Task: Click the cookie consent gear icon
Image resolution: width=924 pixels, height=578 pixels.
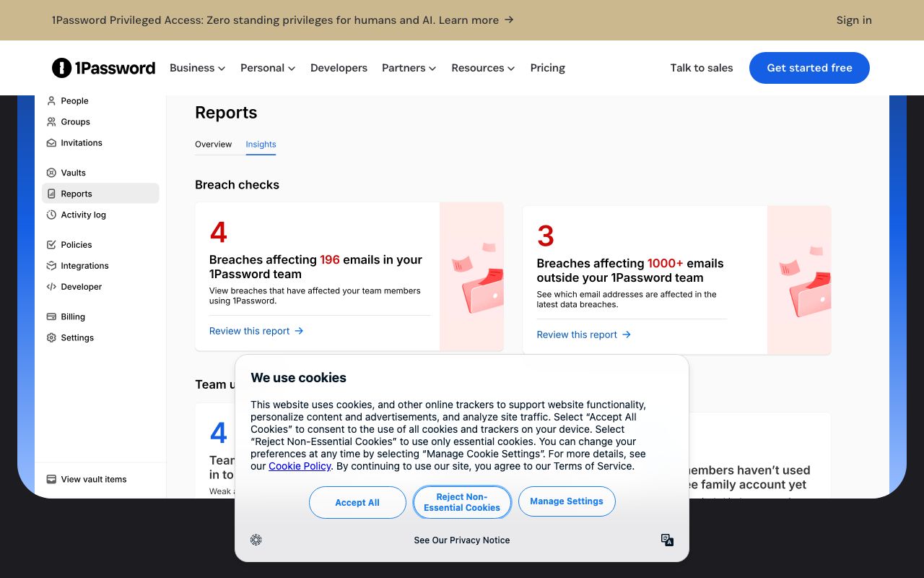Action: pos(256,540)
